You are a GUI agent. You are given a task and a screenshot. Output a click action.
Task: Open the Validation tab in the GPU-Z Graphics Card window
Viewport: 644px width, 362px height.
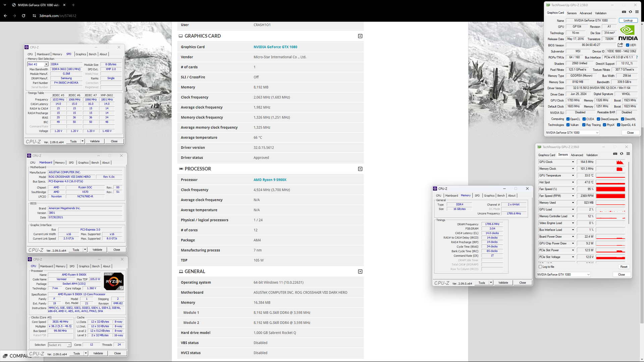[x=601, y=13]
